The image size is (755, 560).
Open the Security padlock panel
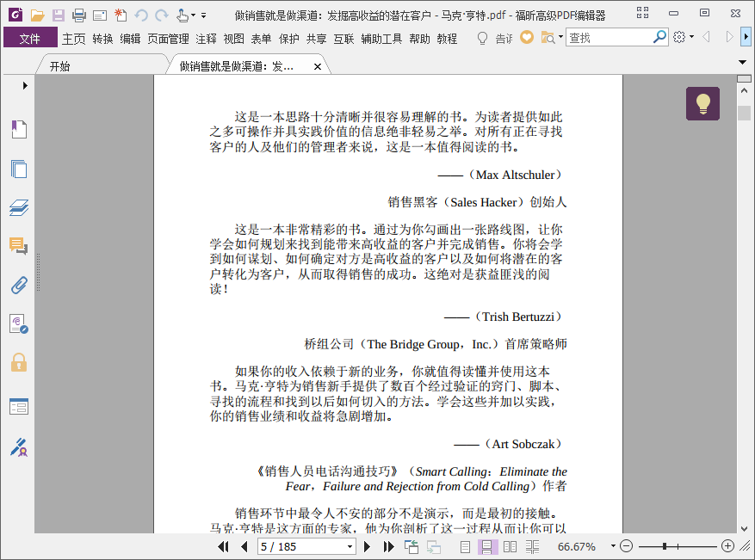[x=19, y=363]
